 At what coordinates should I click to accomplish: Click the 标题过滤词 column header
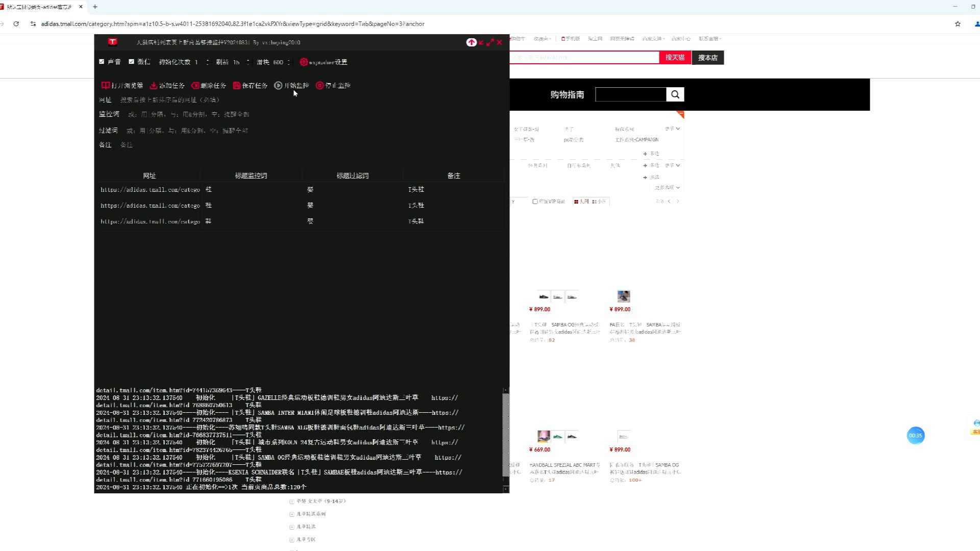pyautogui.click(x=353, y=176)
